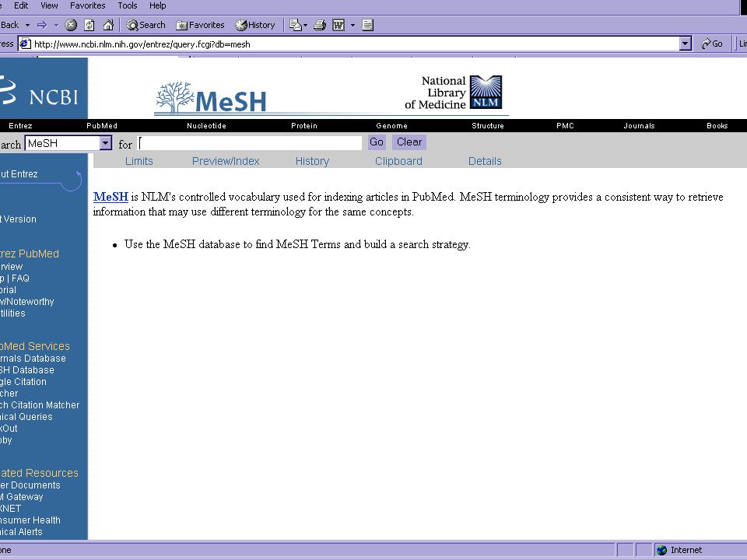
Task: Open the Text Version sidebar link
Action: pos(18,219)
